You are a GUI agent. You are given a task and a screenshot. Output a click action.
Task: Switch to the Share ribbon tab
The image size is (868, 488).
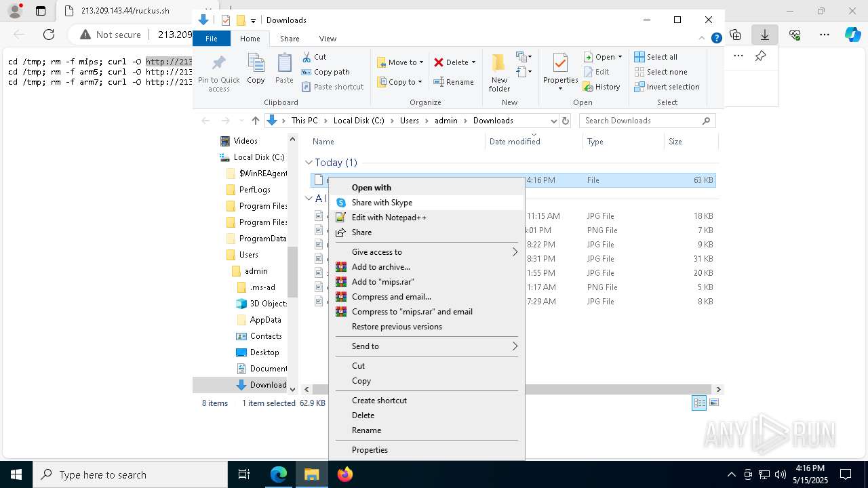click(x=290, y=39)
